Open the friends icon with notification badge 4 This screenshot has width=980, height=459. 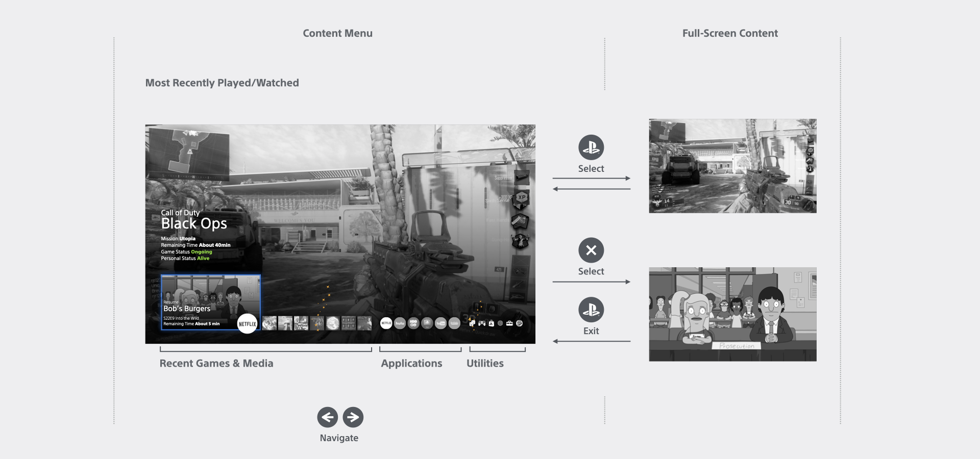click(x=472, y=323)
